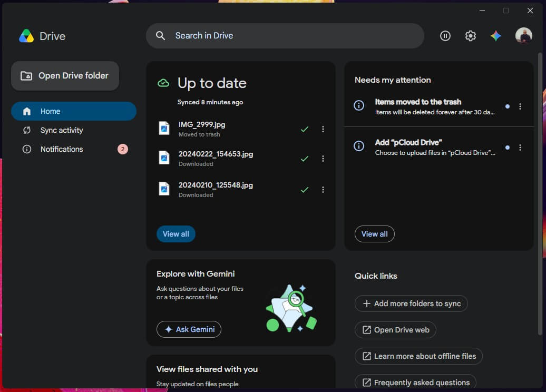
Task: Open the Add "pCloud Drive" notice
Action: pyautogui.click(x=435, y=147)
